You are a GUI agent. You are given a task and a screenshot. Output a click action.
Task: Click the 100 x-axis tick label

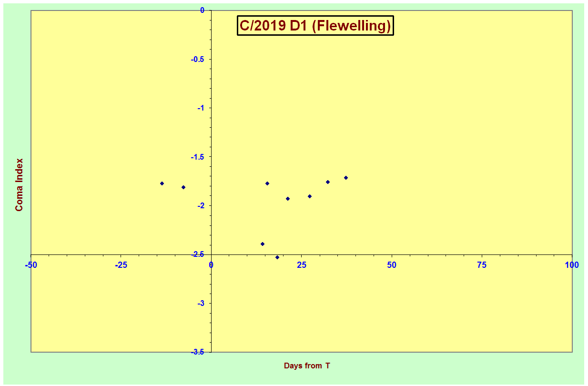pos(572,265)
